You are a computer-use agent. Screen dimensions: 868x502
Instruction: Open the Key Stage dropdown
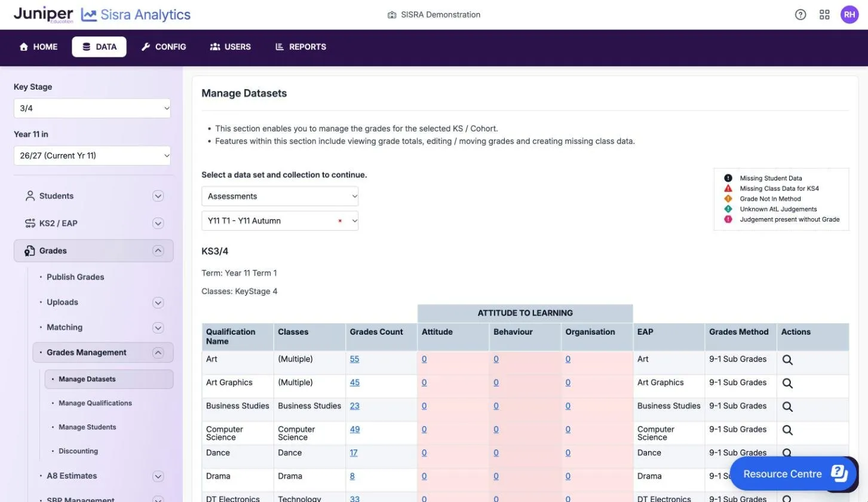tap(92, 108)
